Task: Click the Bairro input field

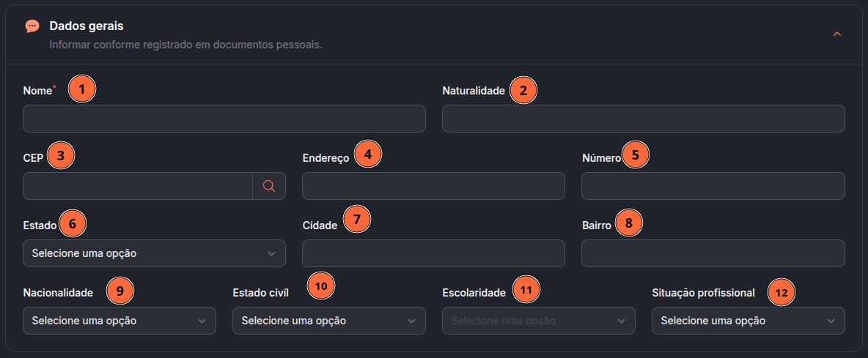Action: pyautogui.click(x=713, y=253)
